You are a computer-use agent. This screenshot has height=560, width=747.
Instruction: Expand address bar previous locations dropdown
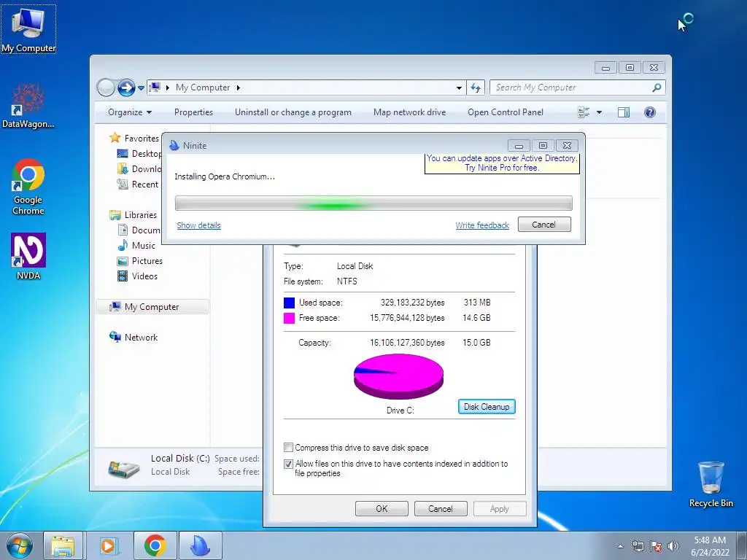(459, 87)
